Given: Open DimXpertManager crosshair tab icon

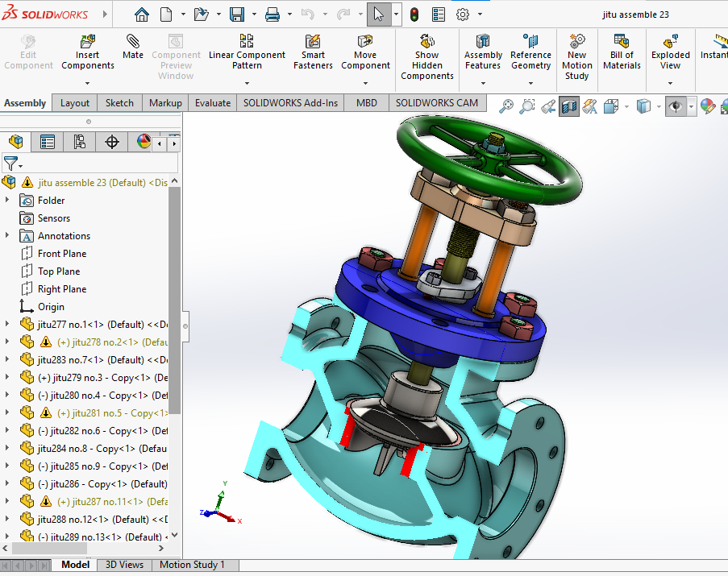Looking at the screenshot, I should [112, 142].
